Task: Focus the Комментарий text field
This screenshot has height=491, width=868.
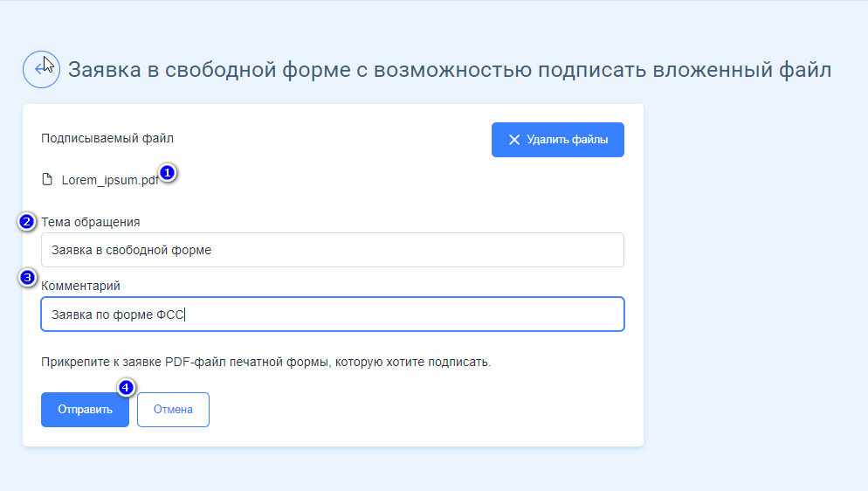Action: [x=332, y=315]
